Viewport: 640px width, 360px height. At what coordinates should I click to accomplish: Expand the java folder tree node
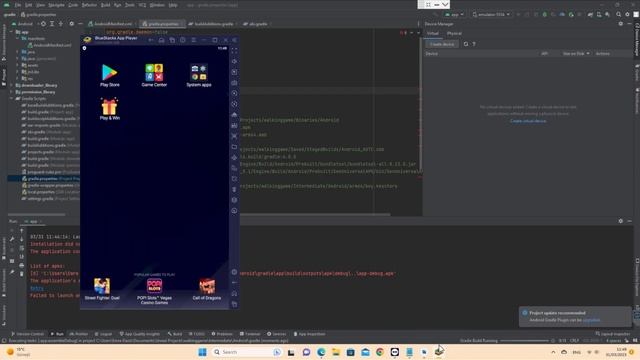click(18, 52)
